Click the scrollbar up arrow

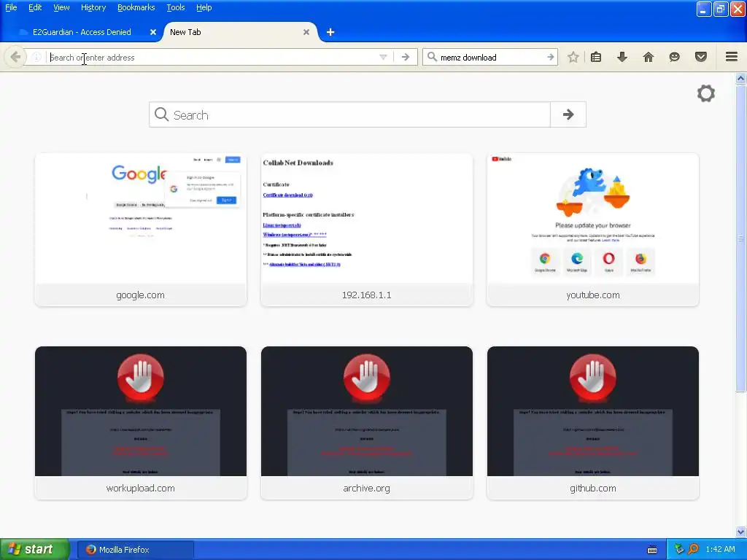(741, 78)
